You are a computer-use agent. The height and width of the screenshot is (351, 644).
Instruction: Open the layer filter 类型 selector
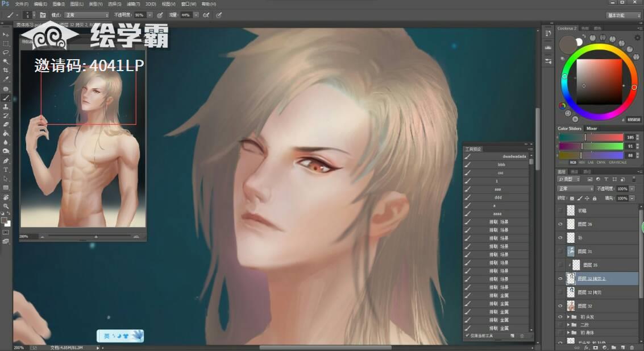coord(569,179)
